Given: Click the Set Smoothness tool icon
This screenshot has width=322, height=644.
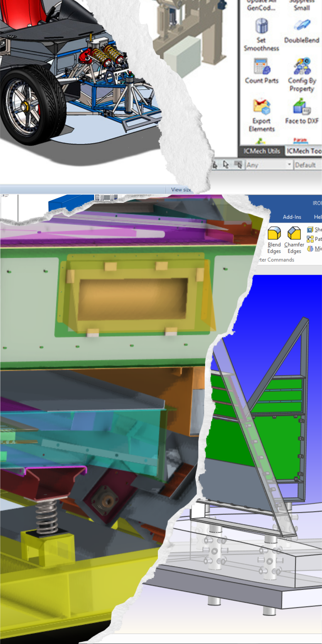Looking at the screenshot, I should (261, 26).
